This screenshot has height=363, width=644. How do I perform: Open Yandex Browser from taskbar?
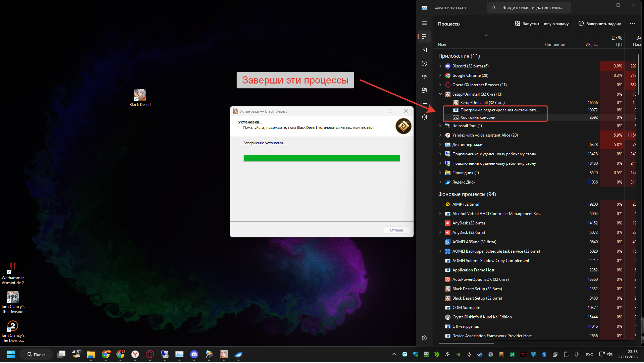pos(135,354)
